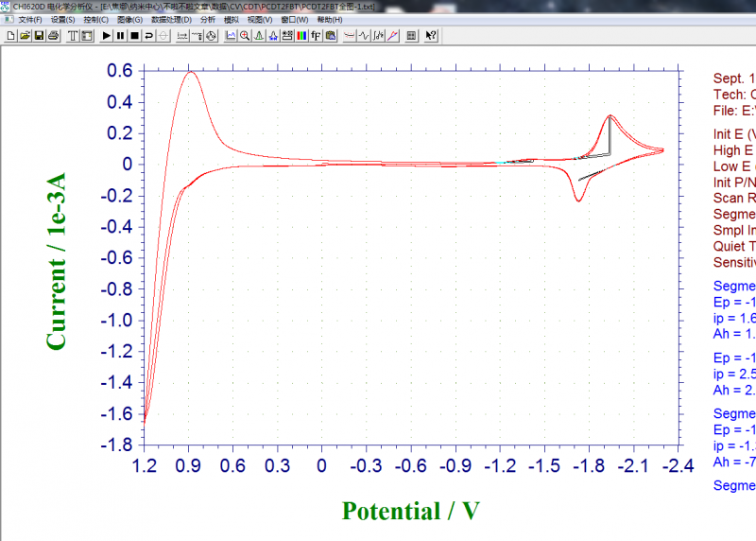
Task: Open the 文件(F) menu
Action: [x=30, y=20]
